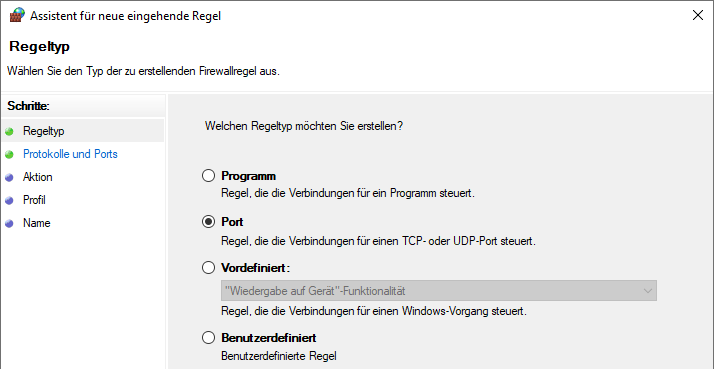714x369 pixels.
Task: Select the Benutzerdefiniert radio button
Action: coord(208,338)
